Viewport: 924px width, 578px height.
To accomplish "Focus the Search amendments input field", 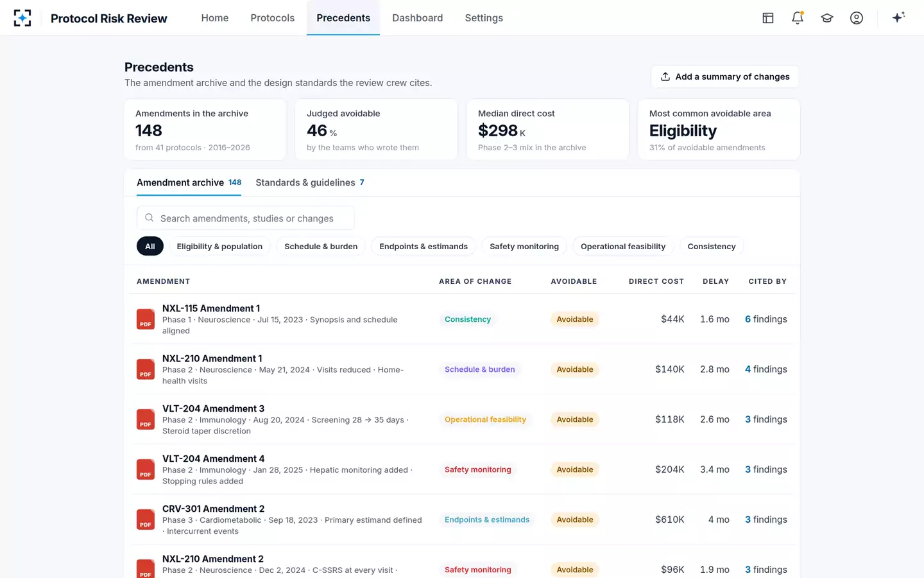I will click(x=246, y=218).
